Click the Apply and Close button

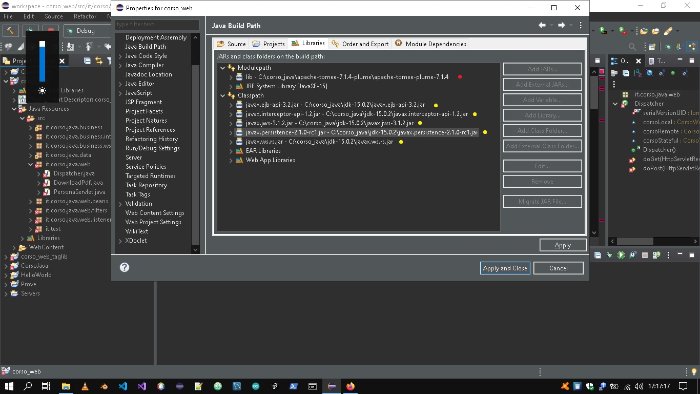point(505,268)
